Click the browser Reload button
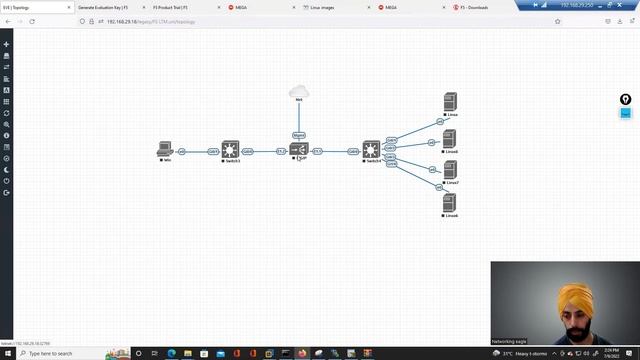The height and width of the screenshot is (360, 640). pyautogui.click(x=32, y=21)
